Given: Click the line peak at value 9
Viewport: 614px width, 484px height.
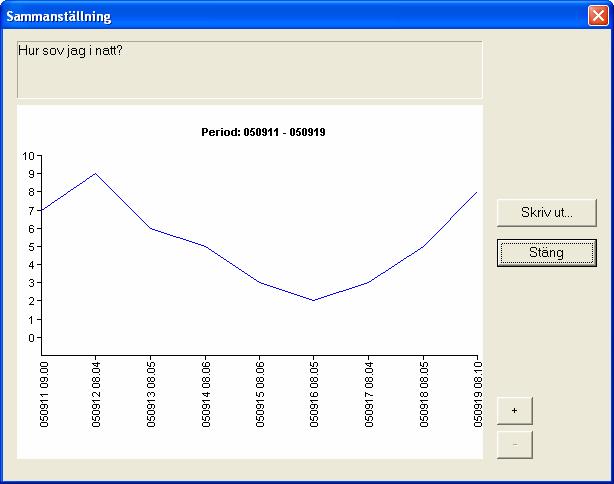Looking at the screenshot, I should click(x=95, y=173).
